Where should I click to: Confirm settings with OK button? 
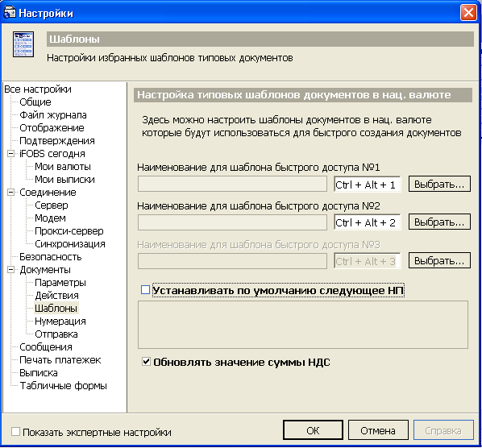pos(313,430)
